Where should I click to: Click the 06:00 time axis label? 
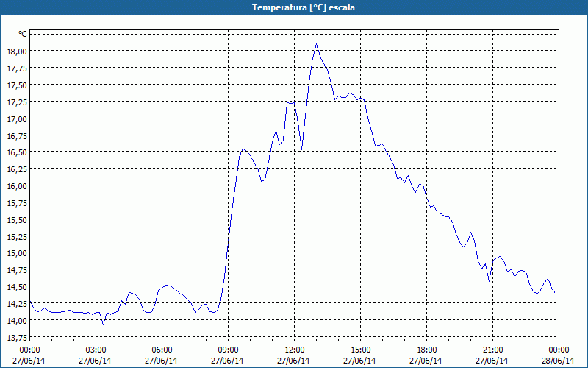coord(162,350)
